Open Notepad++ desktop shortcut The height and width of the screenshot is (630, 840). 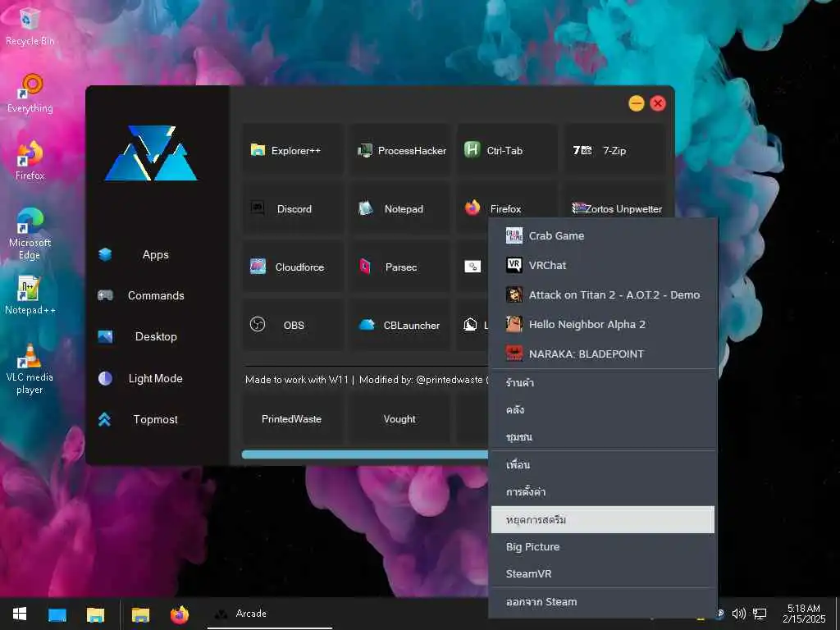click(x=30, y=294)
